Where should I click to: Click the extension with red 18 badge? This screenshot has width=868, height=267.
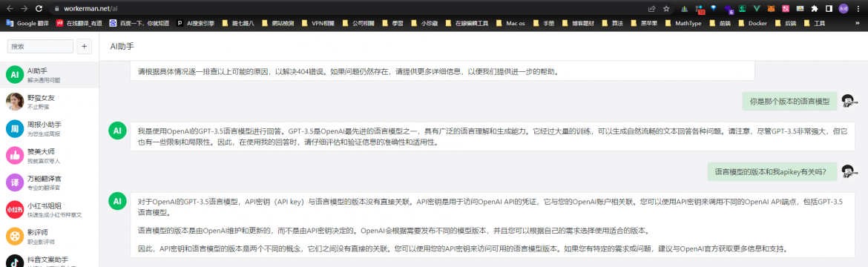tap(700, 9)
